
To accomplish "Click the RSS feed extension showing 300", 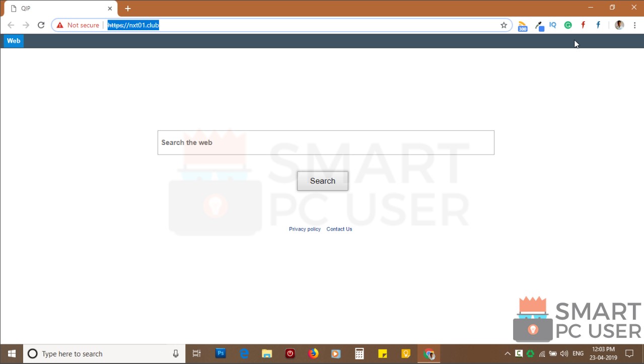I will pos(522,25).
